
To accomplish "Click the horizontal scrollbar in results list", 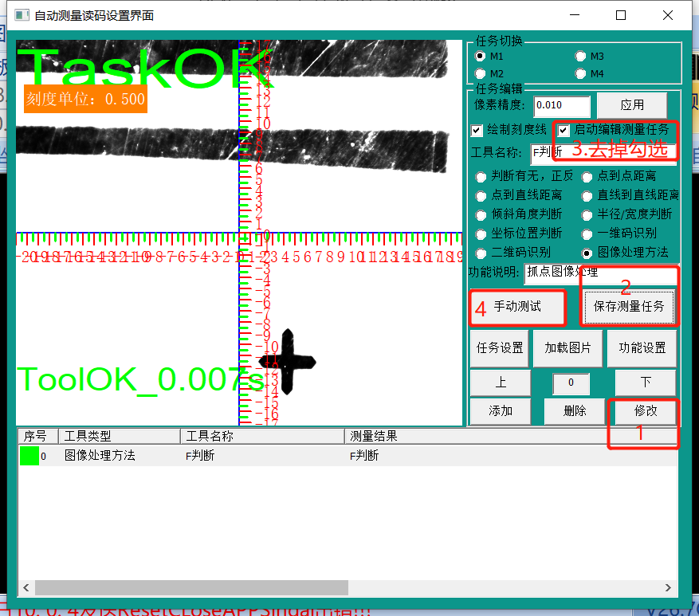I will [191, 587].
